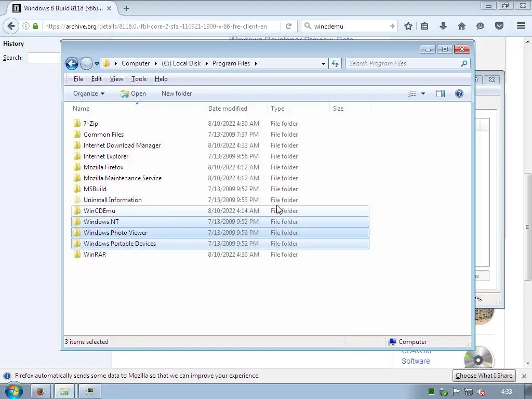Select the Mozilla Firefox folder
This screenshot has height=399, width=532.
click(x=220, y=167)
